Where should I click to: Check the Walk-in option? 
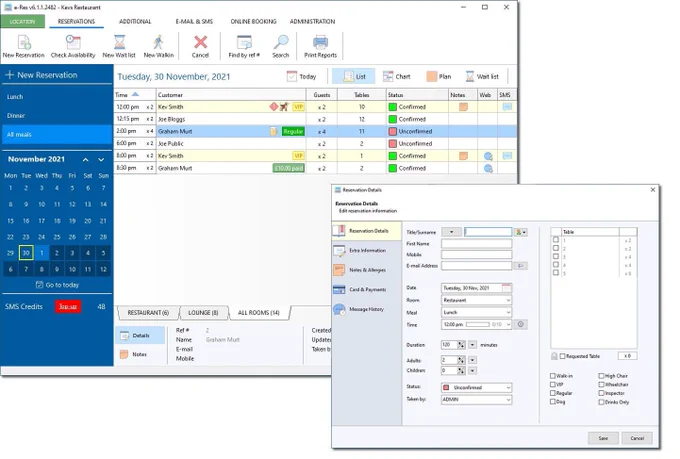point(552,376)
